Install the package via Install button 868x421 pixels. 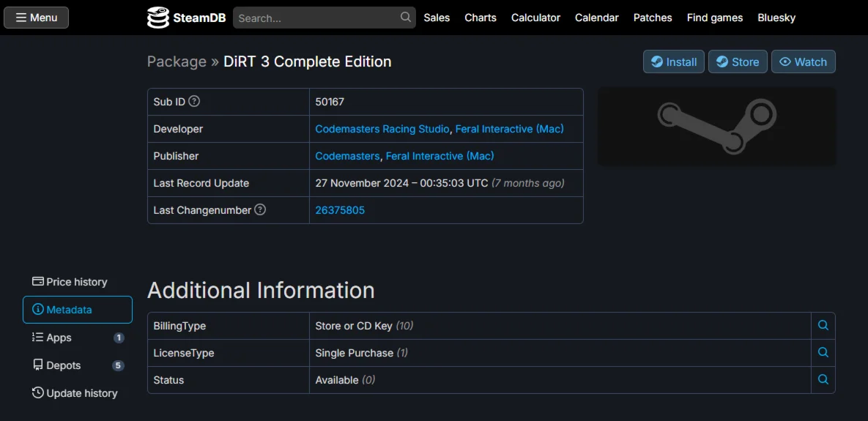(674, 62)
